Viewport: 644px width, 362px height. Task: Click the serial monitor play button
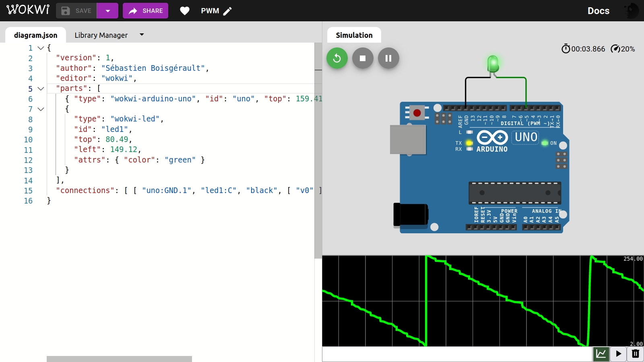coord(618,354)
